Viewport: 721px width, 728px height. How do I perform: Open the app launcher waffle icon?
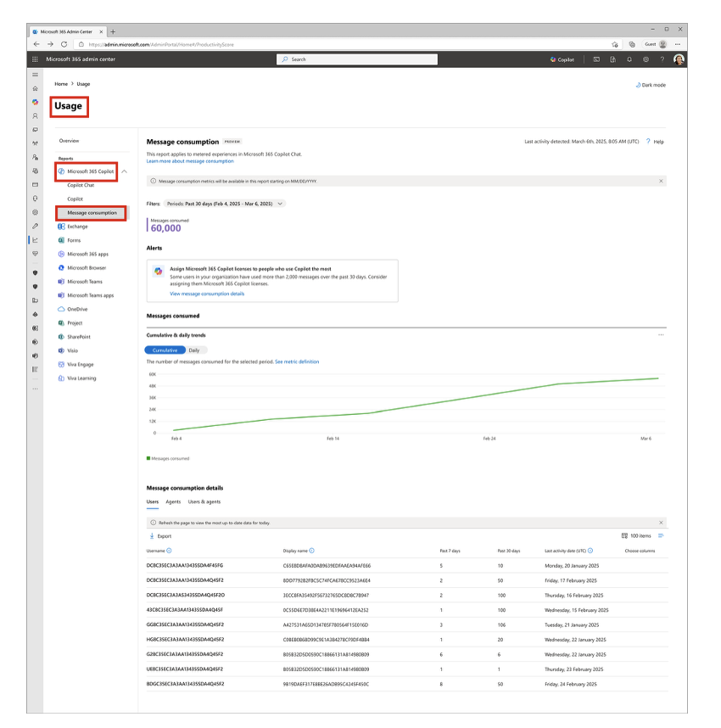click(x=35, y=59)
